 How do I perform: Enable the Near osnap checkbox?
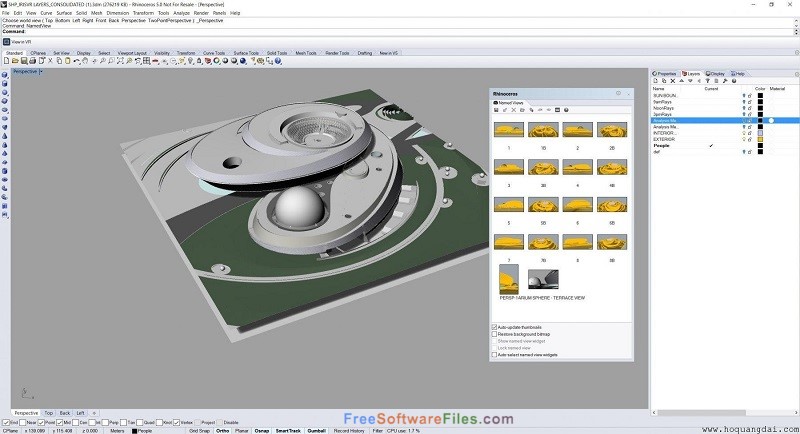22,422
